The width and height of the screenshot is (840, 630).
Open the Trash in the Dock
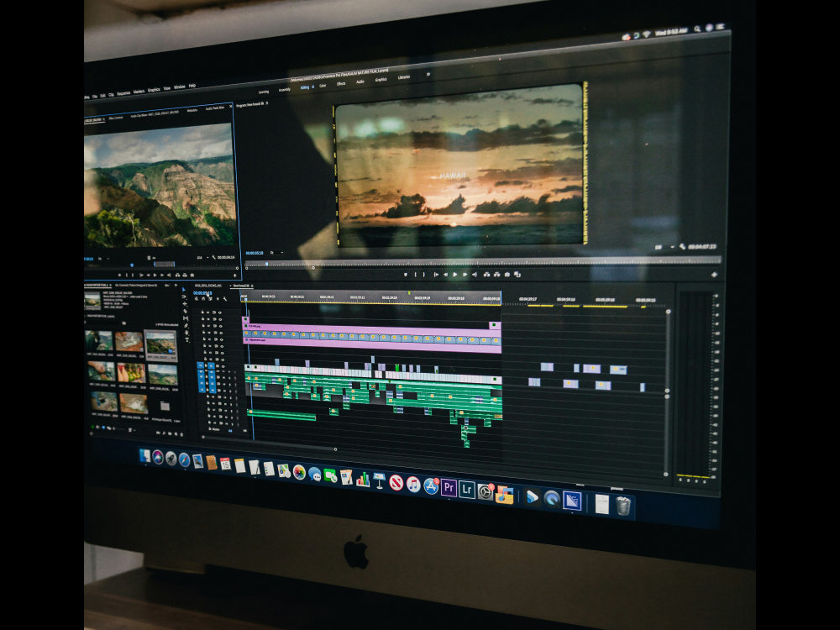click(622, 506)
